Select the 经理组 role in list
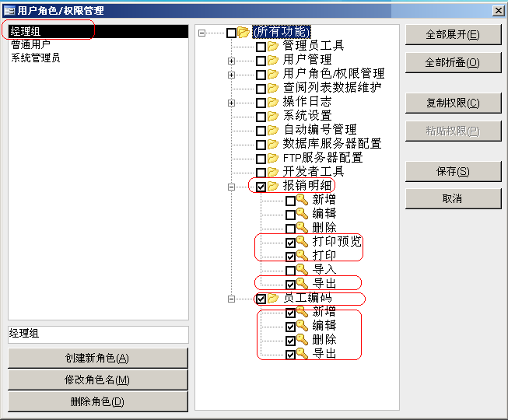Viewport: 508px width, 420px height. pos(98,31)
